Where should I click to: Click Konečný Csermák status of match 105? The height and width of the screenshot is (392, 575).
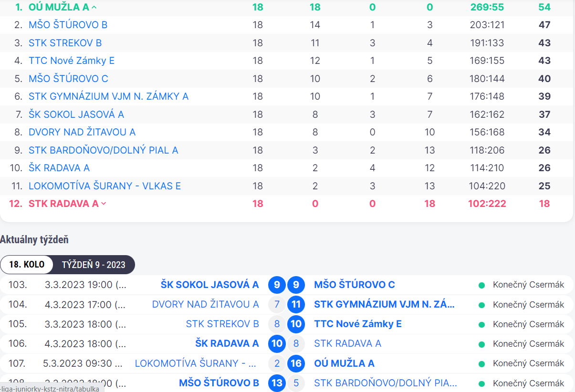coord(529,324)
